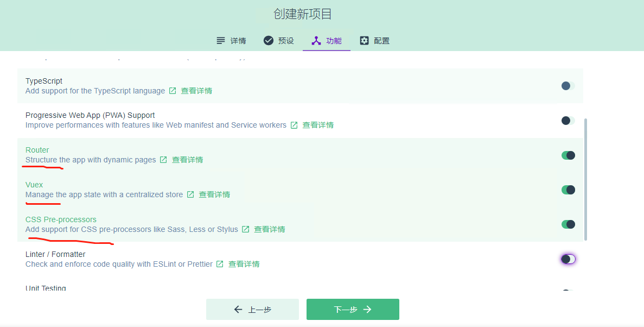Open the external link icon beside TypeScript description
This screenshot has height=327, width=644.
[172, 91]
